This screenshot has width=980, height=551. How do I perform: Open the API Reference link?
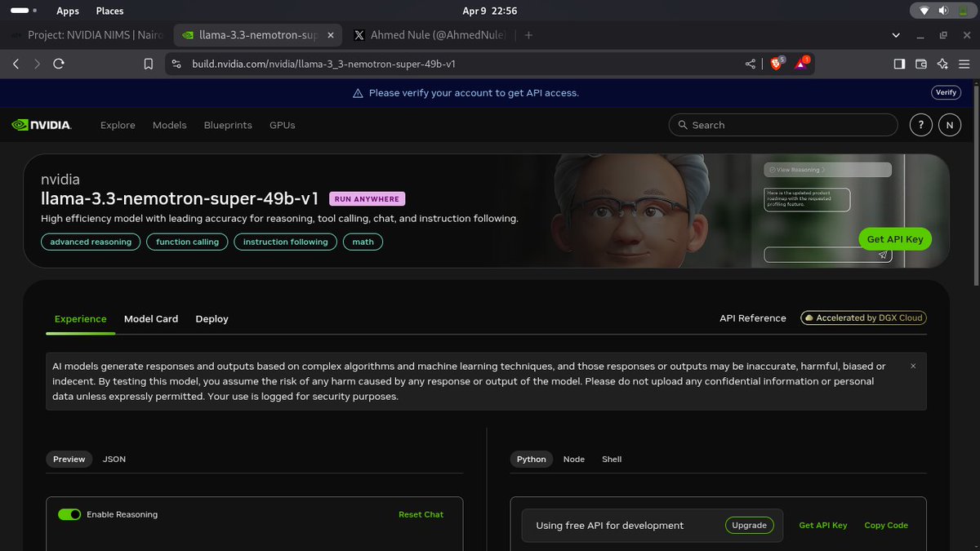point(753,318)
